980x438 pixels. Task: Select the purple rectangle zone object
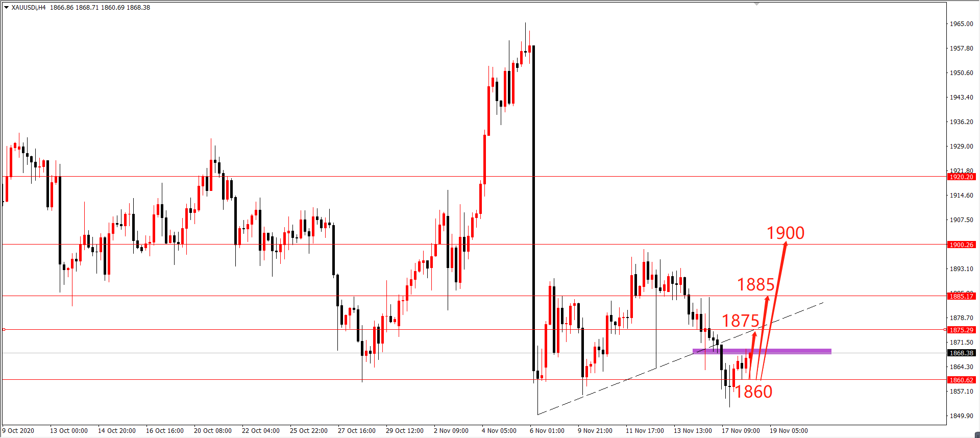(762, 351)
